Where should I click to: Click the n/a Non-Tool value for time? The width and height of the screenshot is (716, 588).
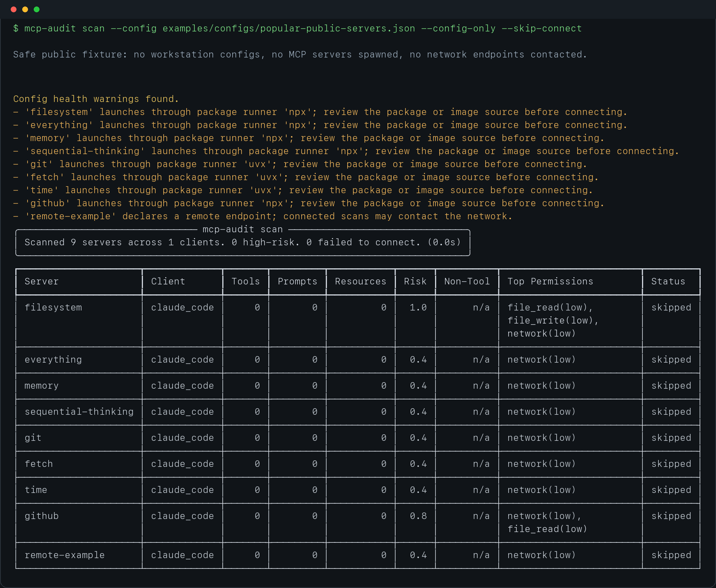(x=481, y=490)
